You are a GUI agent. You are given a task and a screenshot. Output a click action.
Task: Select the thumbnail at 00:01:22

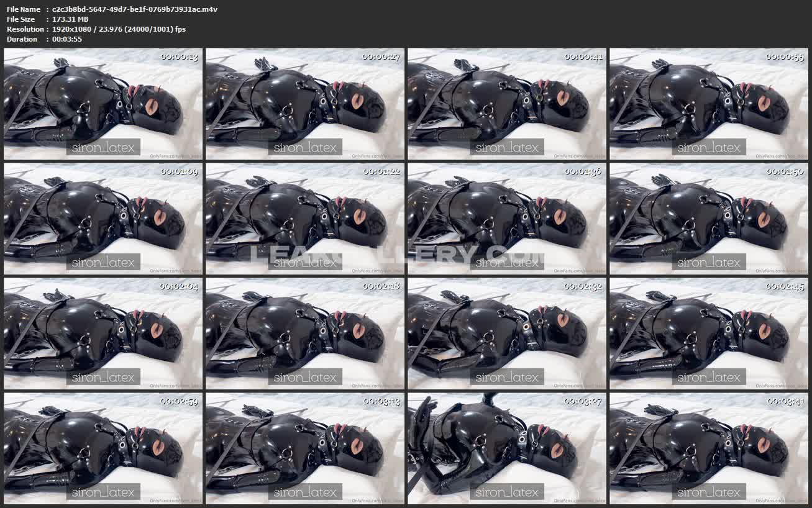[x=305, y=219]
